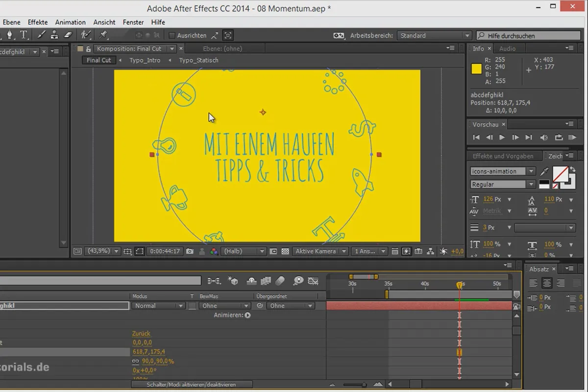The width and height of the screenshot is (588, 392).
Task: Click the yellow color sample in Info panel
Action: (476, 69)
